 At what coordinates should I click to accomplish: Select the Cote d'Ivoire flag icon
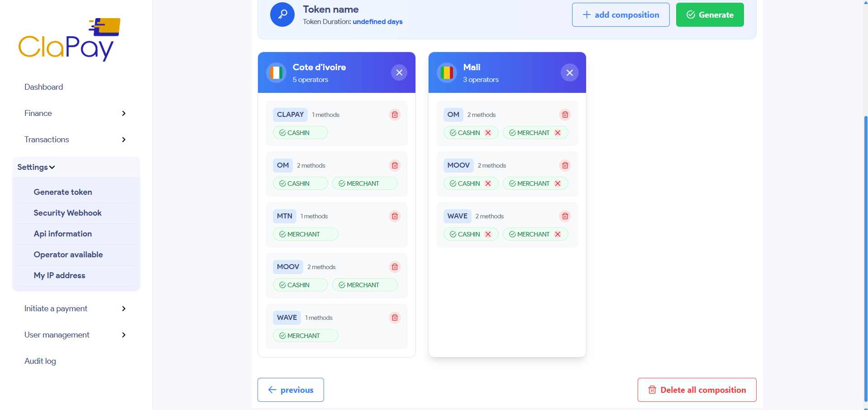click(276, 72)
